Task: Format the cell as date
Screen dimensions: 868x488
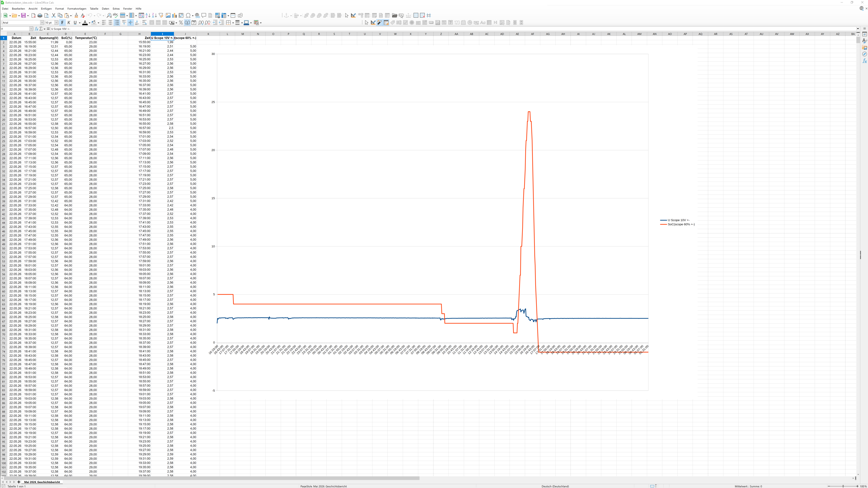Action: click(x=194, y=23)
